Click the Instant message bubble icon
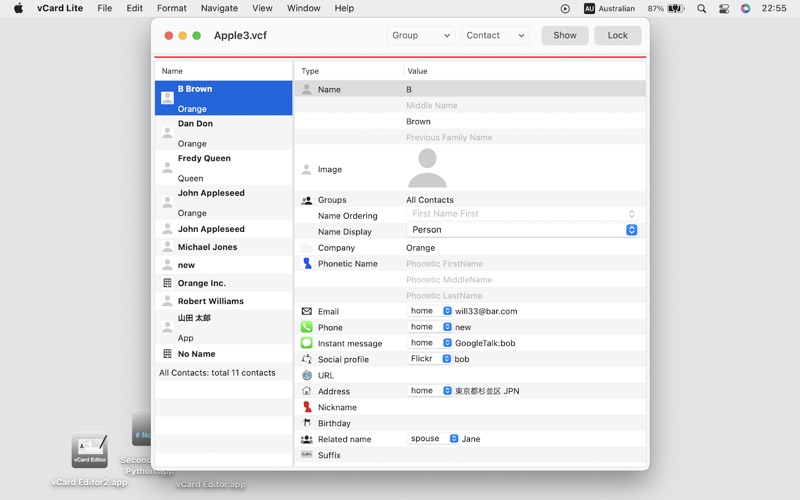 (x=307, y=343)
